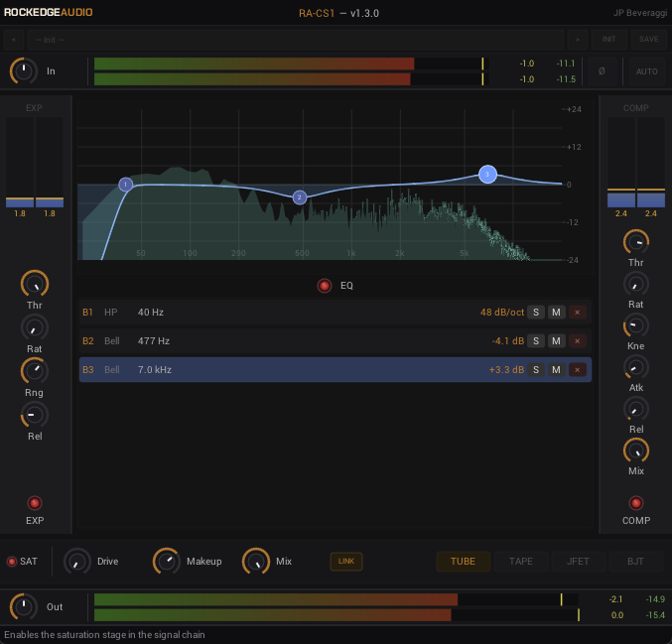Select EQ node 2 on the curve
Screen dimensions: 672x644
pyautogui.click(x=300, y=197)
